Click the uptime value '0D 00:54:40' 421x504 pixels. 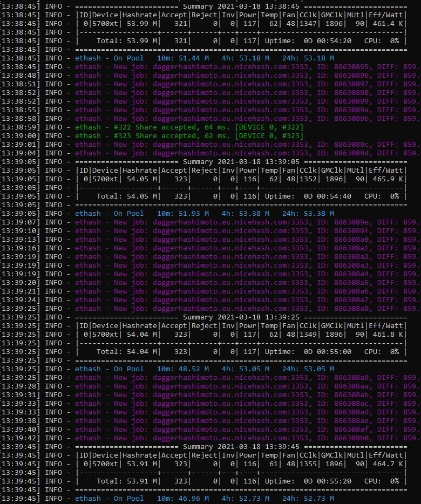328,196
